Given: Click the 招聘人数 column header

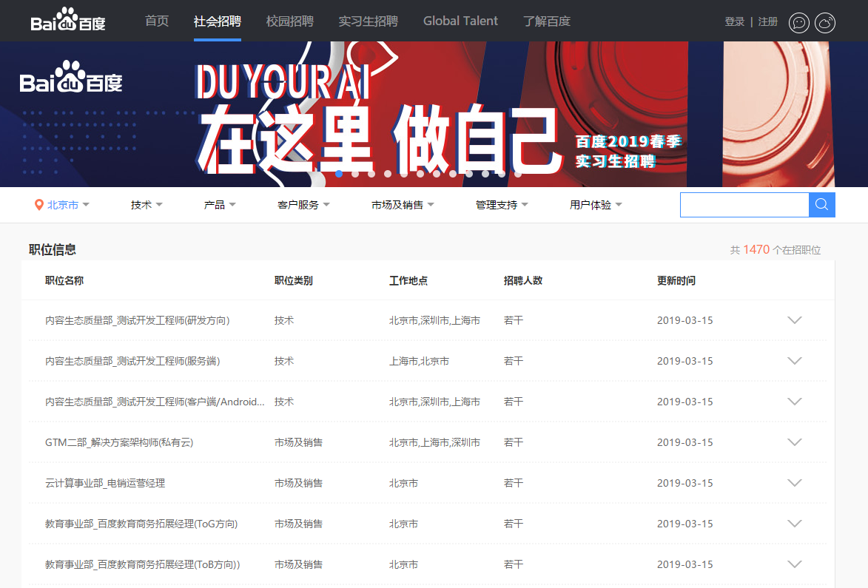Looking at the screenshot, I should pos(522,280).
